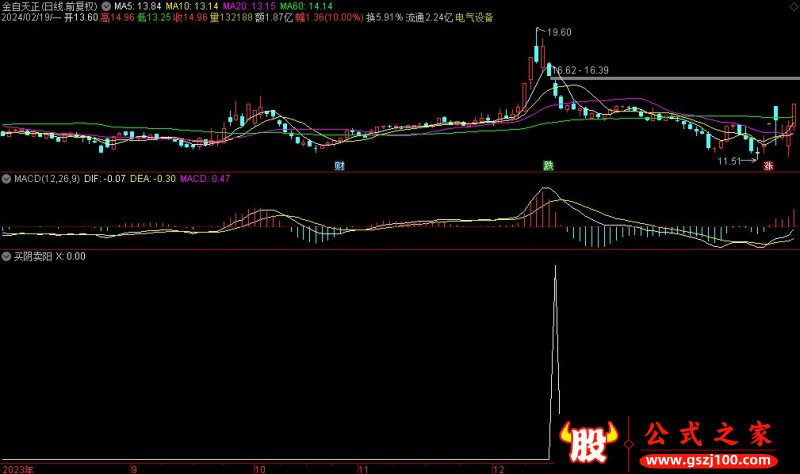Click the turnover amount 额1.87亿

click(x=274, y=17)
